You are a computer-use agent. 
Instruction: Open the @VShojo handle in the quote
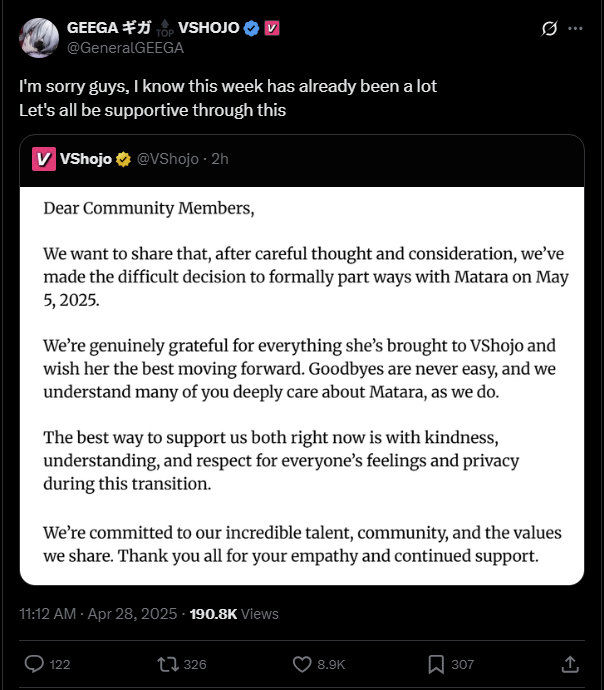(165, 158)
